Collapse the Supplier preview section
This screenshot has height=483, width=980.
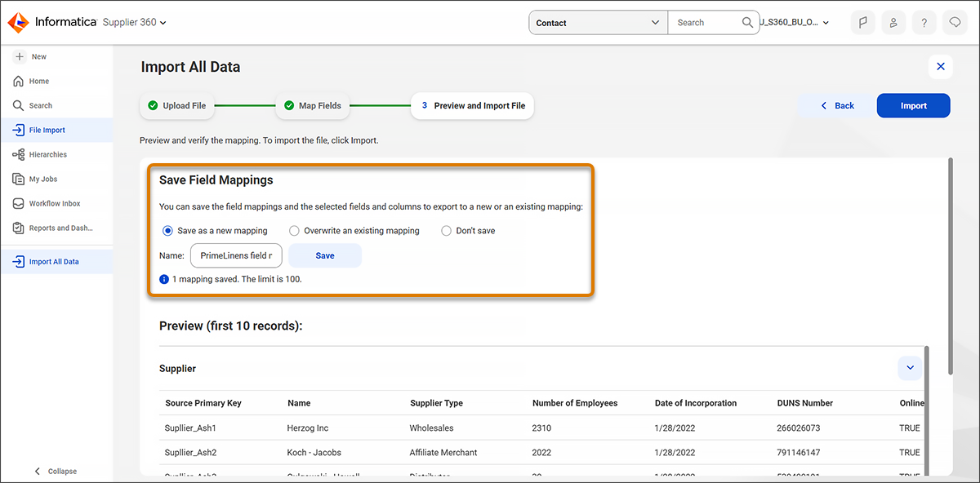point(910,368)
